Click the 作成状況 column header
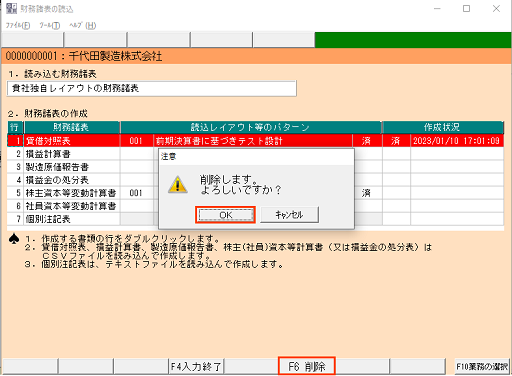This screenshot has width=512, height=376. [443, 127]
